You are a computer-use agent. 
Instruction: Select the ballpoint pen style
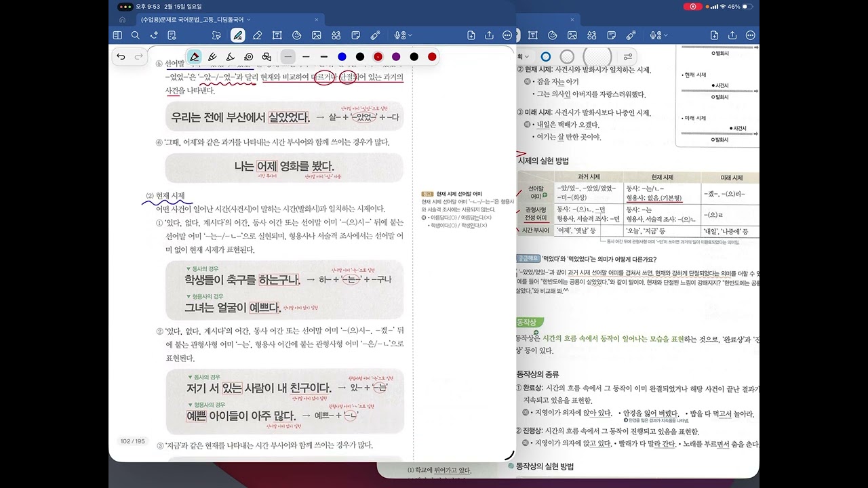[x=212, y=57]
